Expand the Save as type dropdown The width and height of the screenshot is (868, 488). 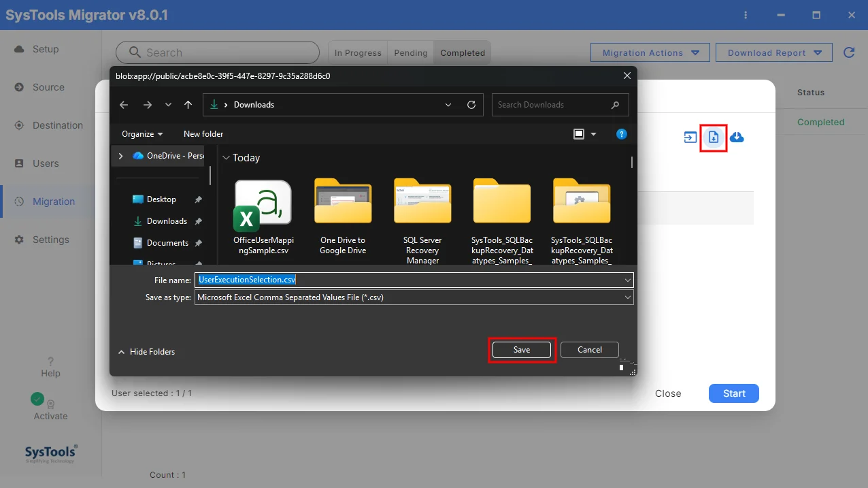pos(627,297)
